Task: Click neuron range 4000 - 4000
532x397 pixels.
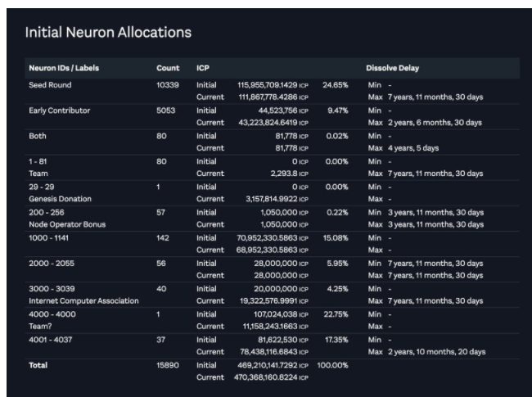Action: [52, 314]
